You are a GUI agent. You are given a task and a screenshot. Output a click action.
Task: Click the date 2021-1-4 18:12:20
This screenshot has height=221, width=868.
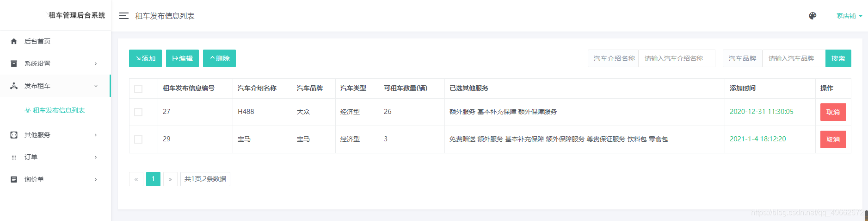click(758, 139)
